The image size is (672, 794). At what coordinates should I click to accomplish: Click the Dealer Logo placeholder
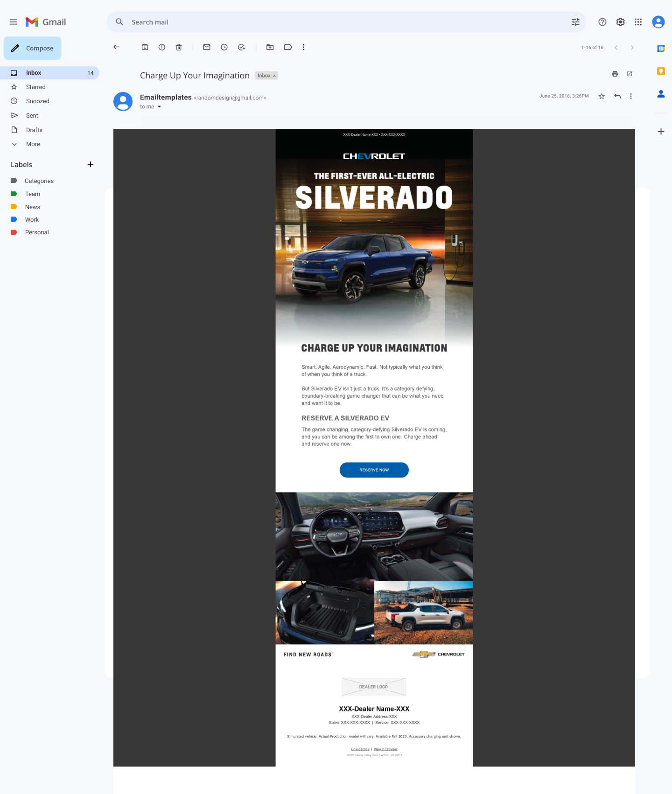click(x=374, y=687)
